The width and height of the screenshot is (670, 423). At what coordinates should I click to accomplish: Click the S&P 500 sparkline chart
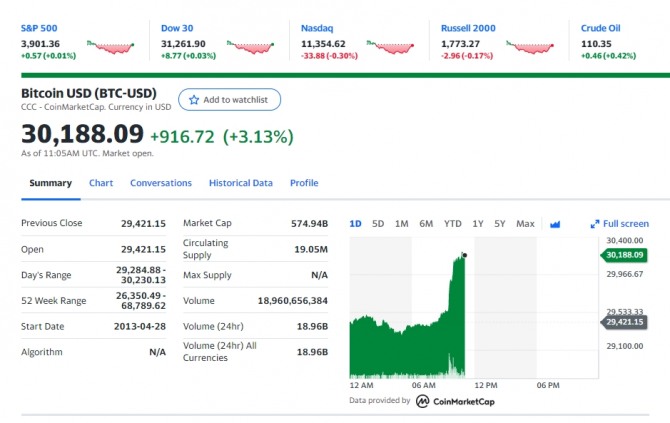click(110, 47)
